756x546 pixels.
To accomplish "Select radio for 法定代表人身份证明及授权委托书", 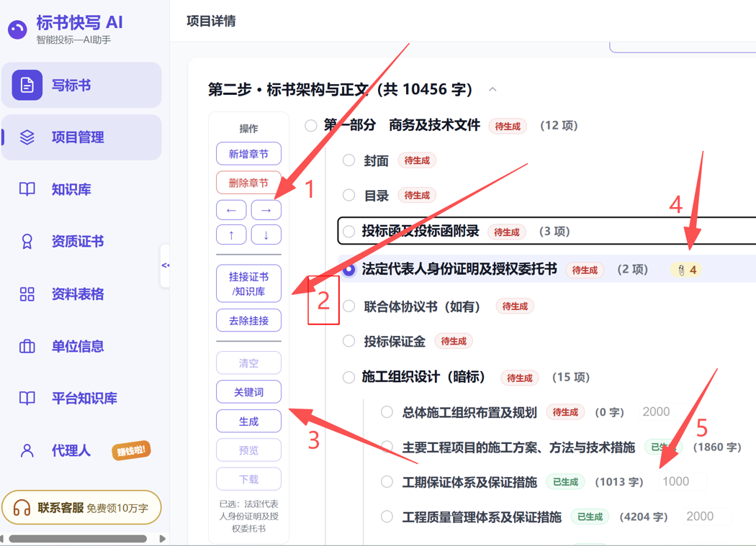I will point(348,270).
